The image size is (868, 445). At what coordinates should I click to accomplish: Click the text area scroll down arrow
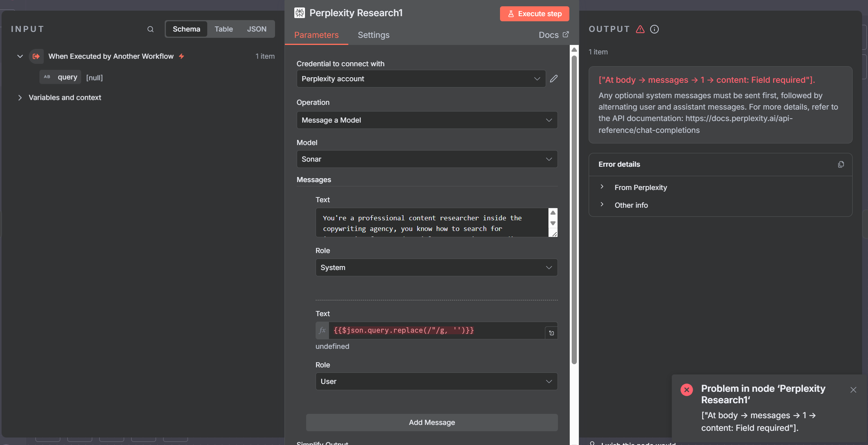[x=553, y=223]
